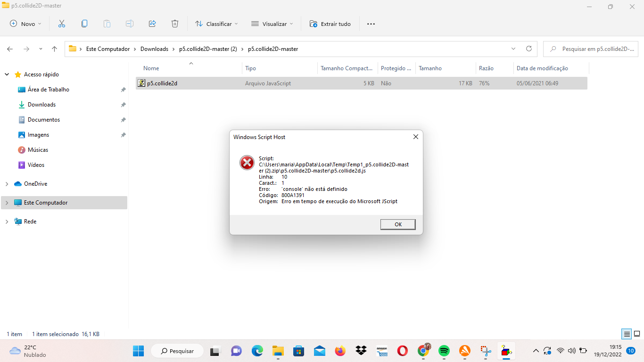This screenshot has width=644, height=362.
Task: Click the Paste clipboard icon in the toolbar
Action: pyautogui.click(x=107, y=24)
